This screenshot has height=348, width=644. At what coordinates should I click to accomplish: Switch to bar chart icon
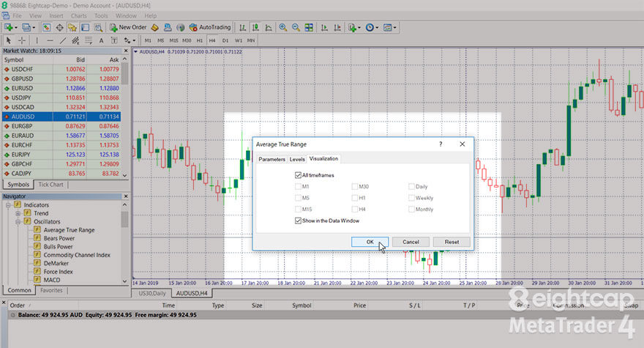(243, 28)
